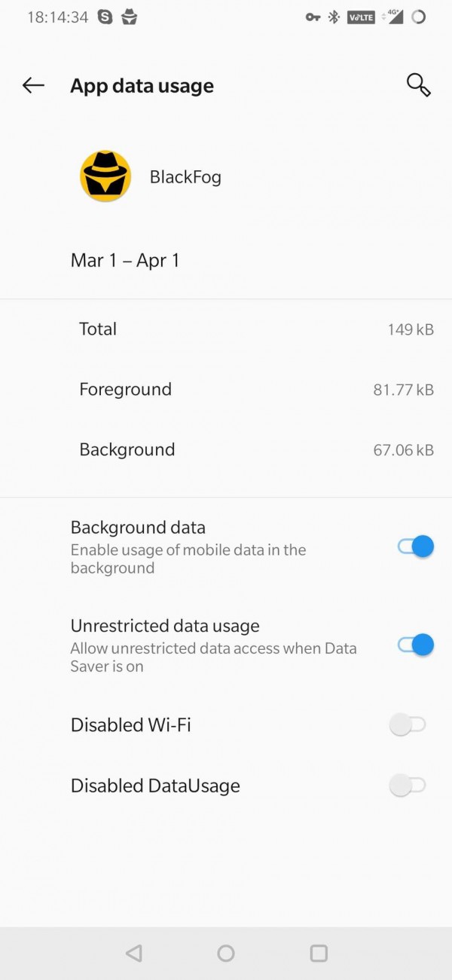Viewport: 452px width, 980px height.
Task: Tap the Back navigation triangle
Action: 134,952
